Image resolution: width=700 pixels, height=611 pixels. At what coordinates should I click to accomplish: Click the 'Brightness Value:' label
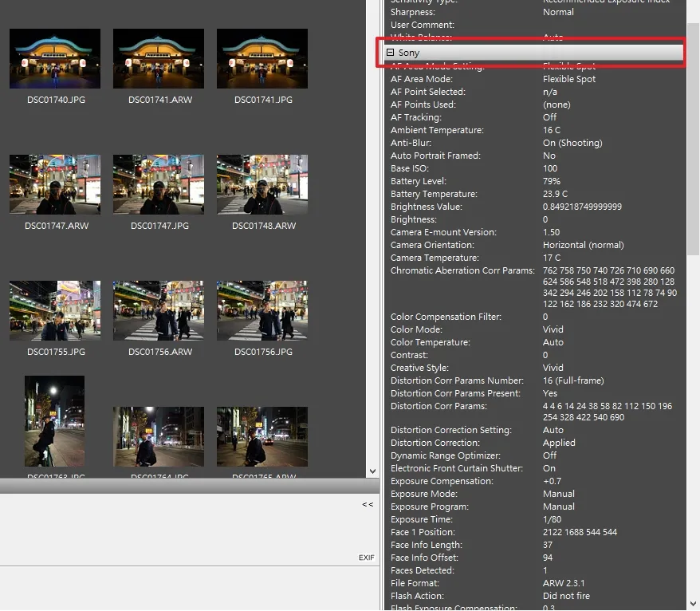click(427, 207)
